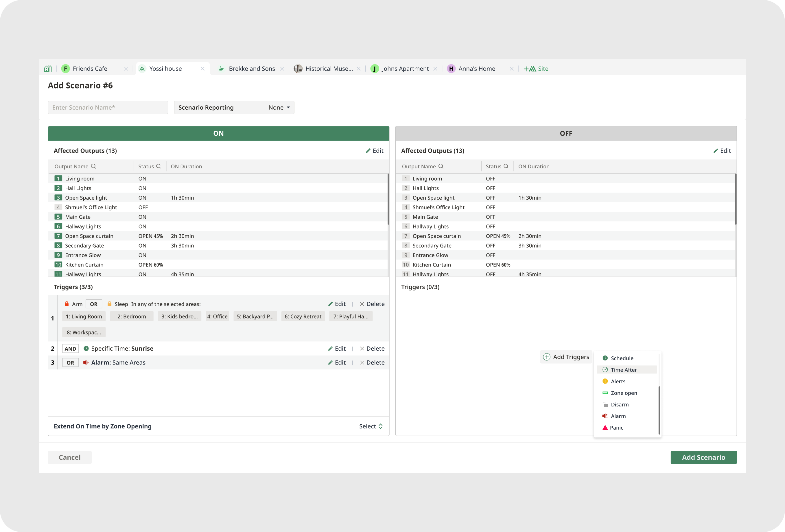Open the home sites overview icon
Viewport: 785px width, 532px height.
48,69
